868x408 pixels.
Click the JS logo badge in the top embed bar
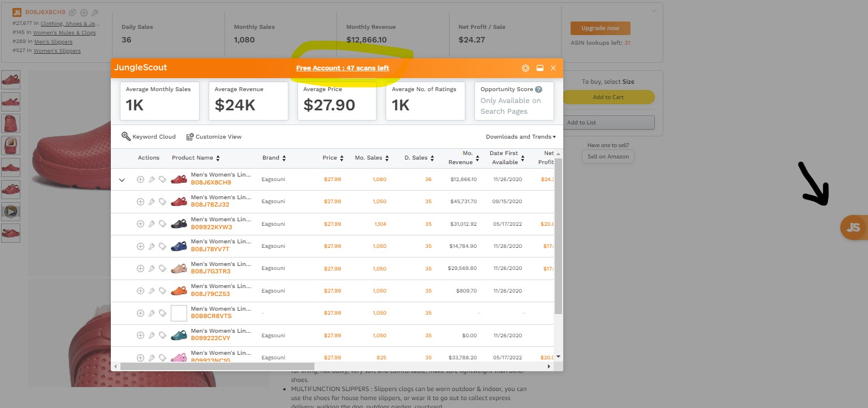pyautogui.click(x=17, y=12)
